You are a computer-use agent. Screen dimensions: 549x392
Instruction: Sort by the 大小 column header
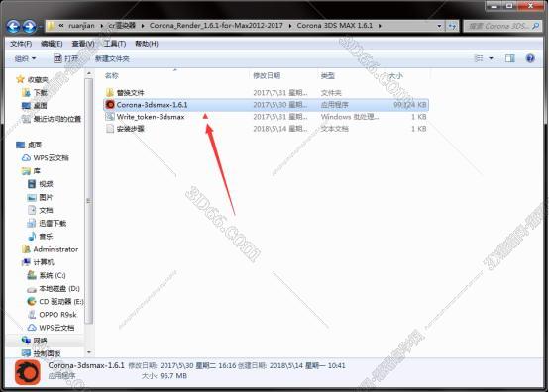pyautogui.click(x=396, y=75)
